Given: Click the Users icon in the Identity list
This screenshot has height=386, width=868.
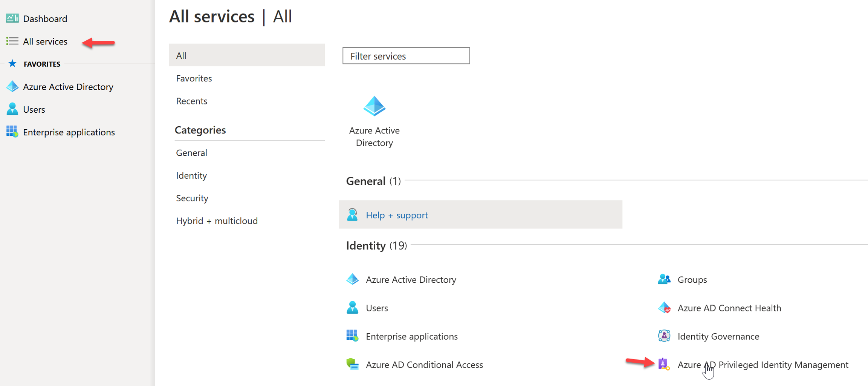Looking at the screenshot, I should pyautogui.click(x=352, y=308).
